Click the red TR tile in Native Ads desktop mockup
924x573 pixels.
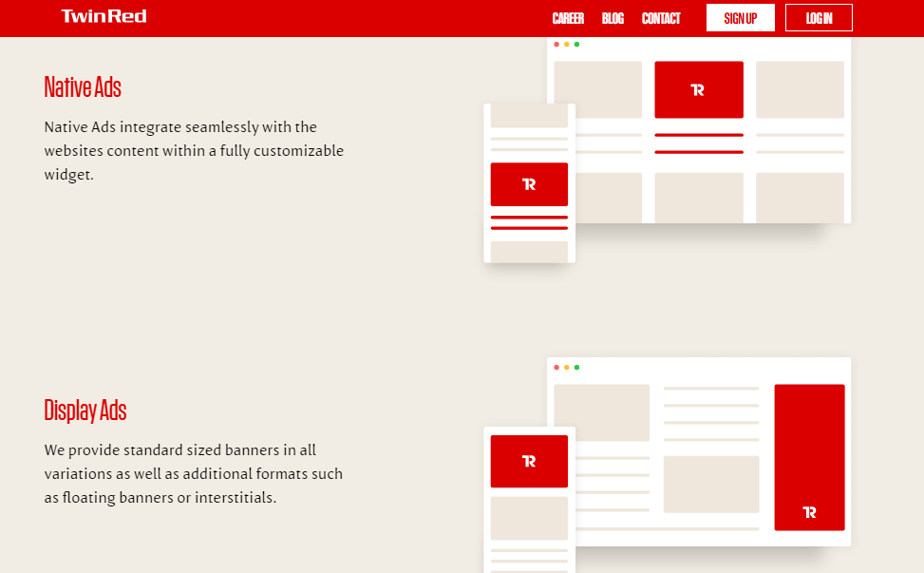pyautogui.click(x=699, y=89)
